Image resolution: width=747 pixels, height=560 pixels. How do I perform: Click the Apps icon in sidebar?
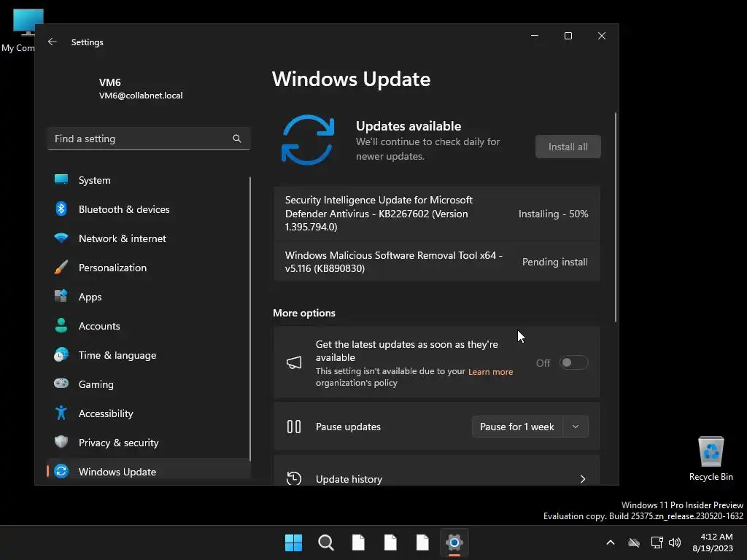pos(61,296)
